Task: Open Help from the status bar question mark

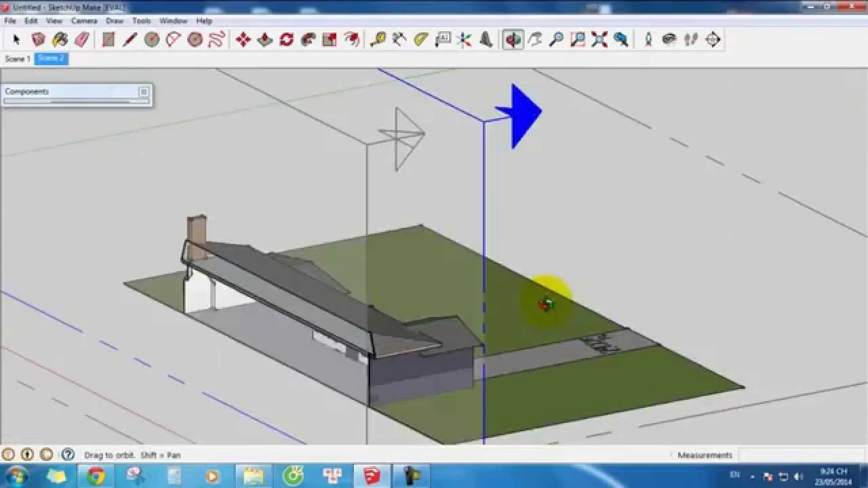Action: point(67,455)
